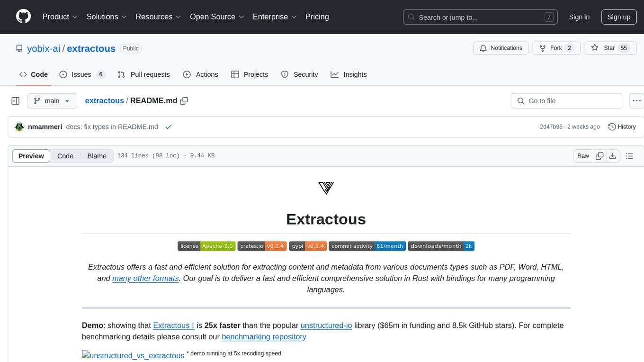Expand the Enterprise menu

(x=275, y=17)
